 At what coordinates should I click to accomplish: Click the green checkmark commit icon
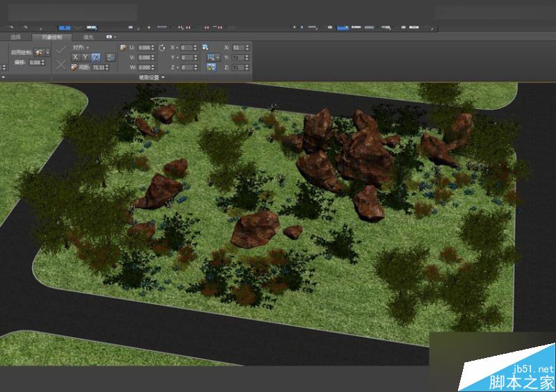coord(61,49)
